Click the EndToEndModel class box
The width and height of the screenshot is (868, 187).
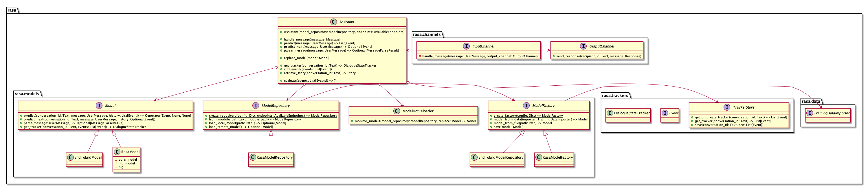click(85, 160)
